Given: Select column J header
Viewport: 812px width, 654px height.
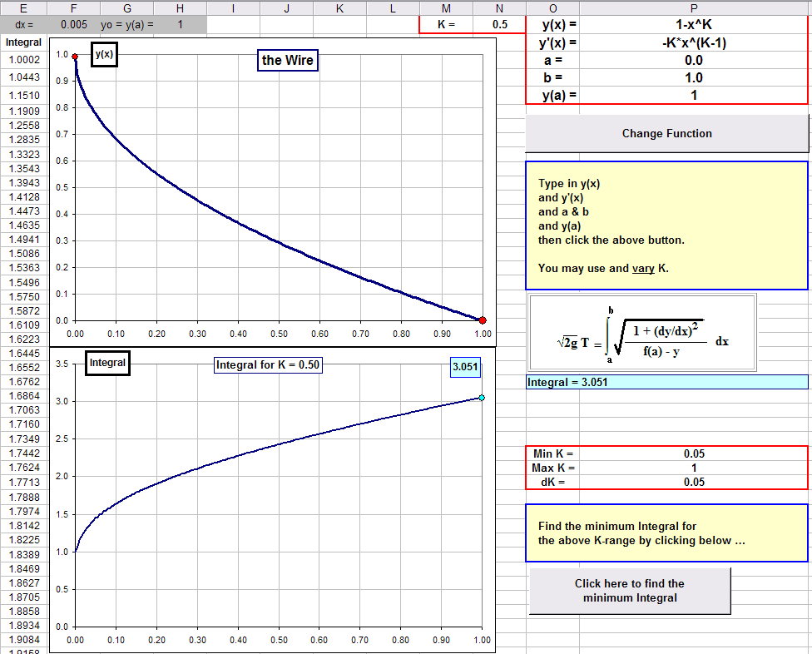Looking at the screenshot, I should 286,8.
